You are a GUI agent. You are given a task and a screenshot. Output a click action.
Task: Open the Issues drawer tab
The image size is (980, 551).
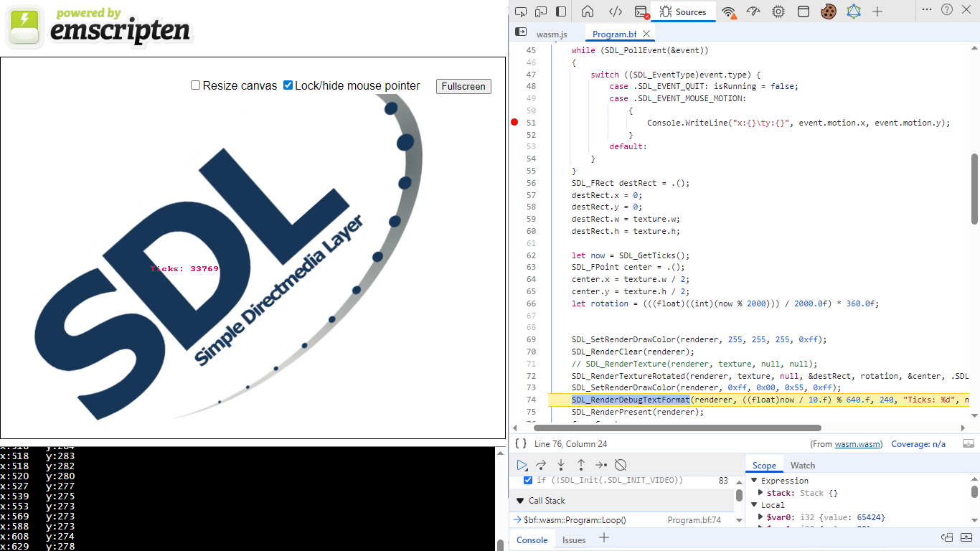(574, 540)
